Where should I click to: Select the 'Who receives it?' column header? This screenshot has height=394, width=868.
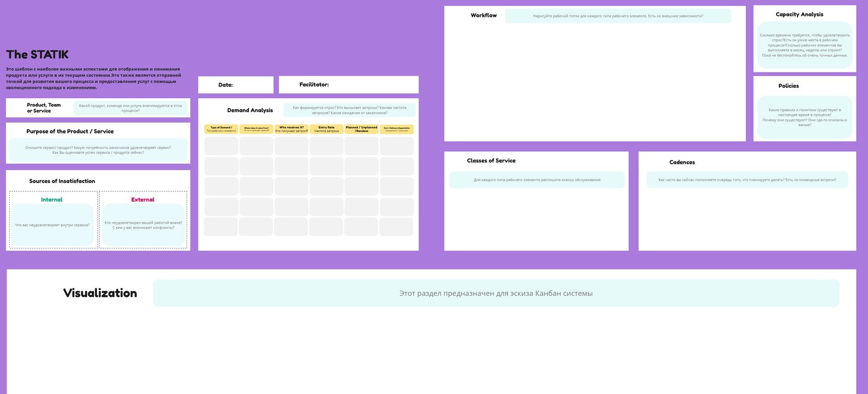click(291, 129)
